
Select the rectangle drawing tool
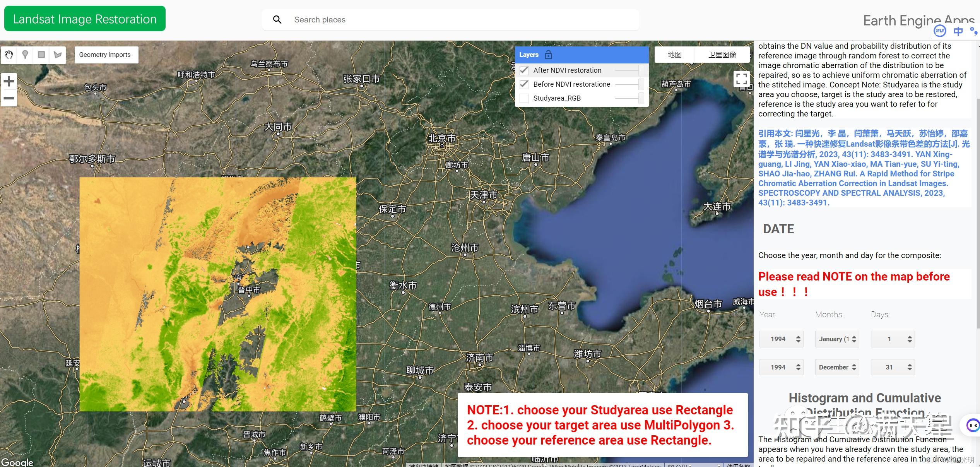pyautogui.click(x=41, y=55)
